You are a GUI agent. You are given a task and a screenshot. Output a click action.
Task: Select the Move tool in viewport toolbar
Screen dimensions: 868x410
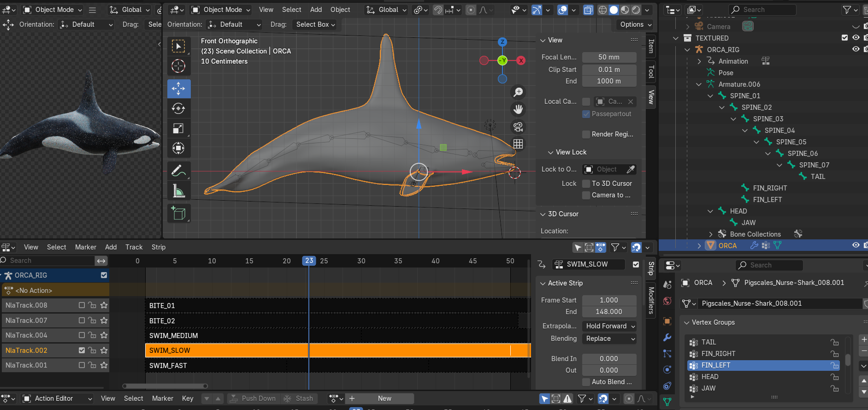pyautogui.click(x=178, y=88)
